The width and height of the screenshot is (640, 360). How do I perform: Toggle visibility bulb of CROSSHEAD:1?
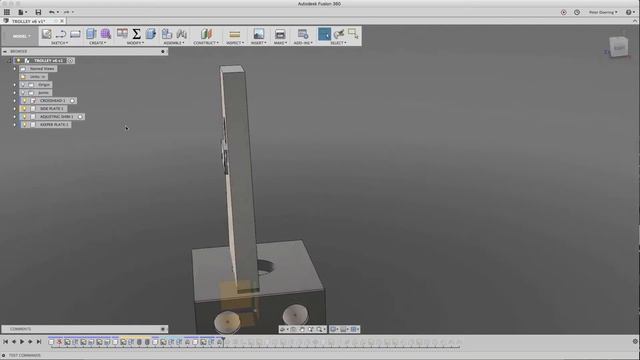[x=24, y=100]
